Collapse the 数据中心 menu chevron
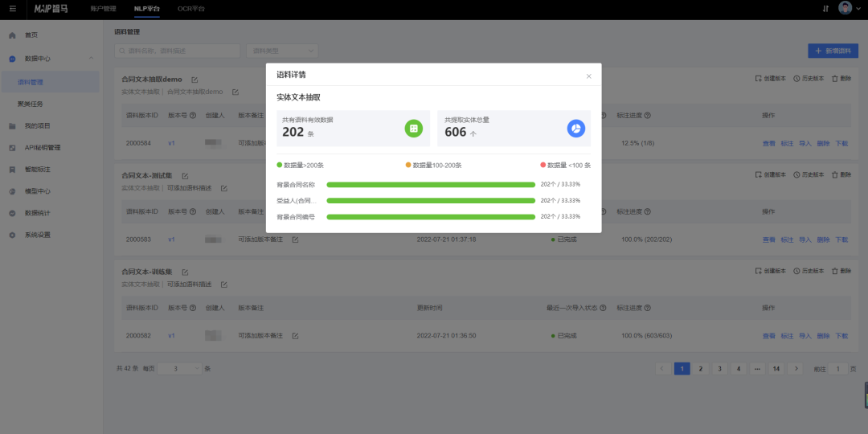Viewport: 868px width, 434px height. [92, 58]
